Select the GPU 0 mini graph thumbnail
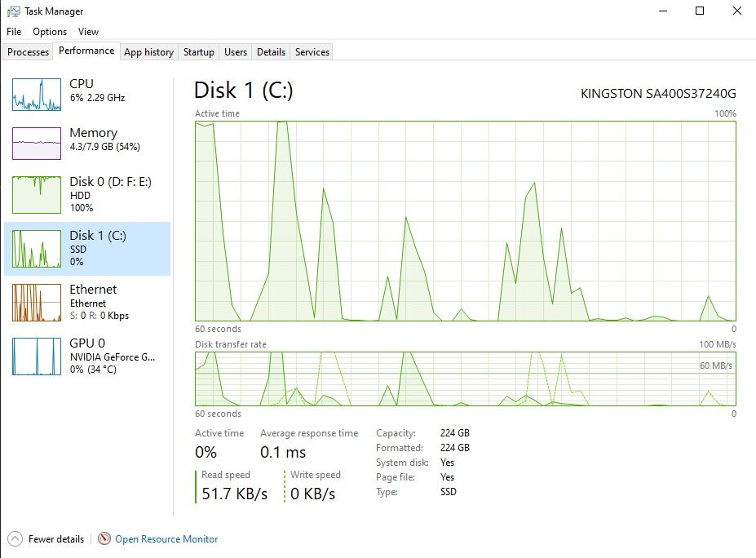The width and height of the screenshot is (756, 558). click(x=37, y=356)
